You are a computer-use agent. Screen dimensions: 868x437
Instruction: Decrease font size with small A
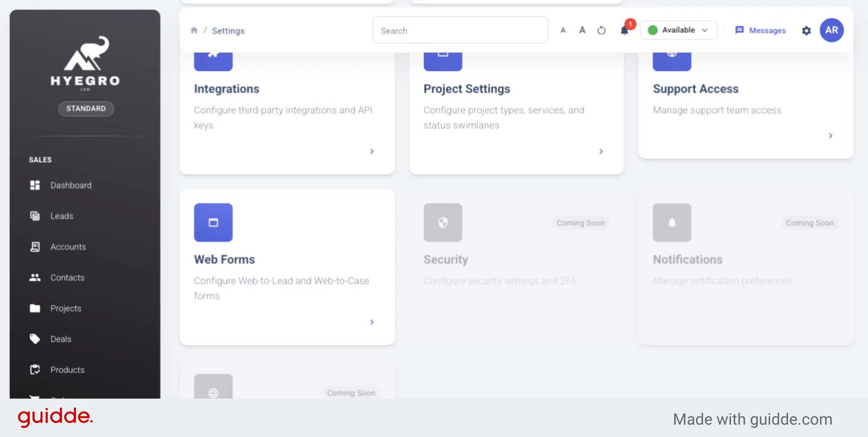[563, 30]
